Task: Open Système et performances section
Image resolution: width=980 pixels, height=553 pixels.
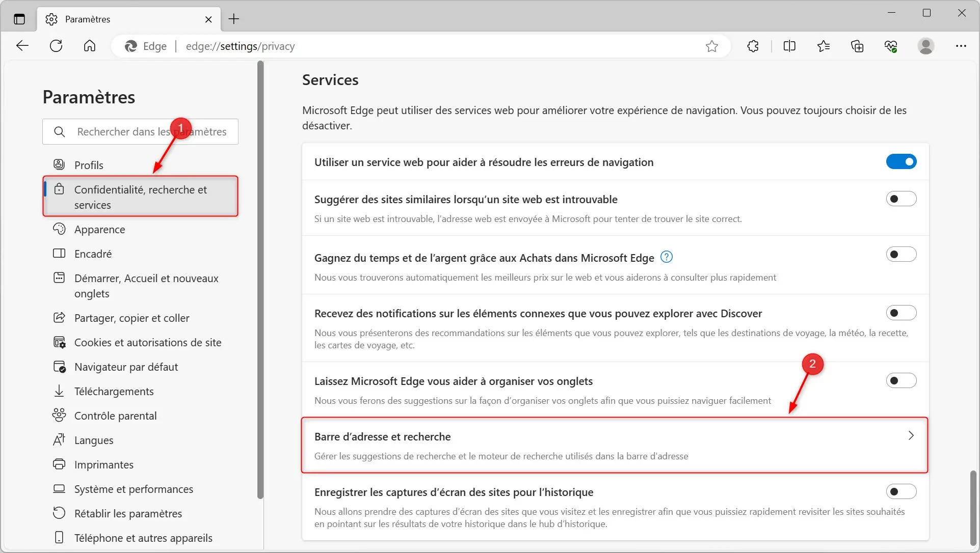Action: [x=140, y=489]
